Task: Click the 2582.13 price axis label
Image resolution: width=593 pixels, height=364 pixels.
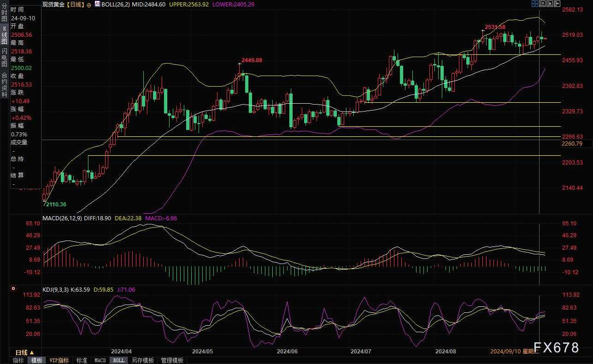Action: tap(573, 9)
